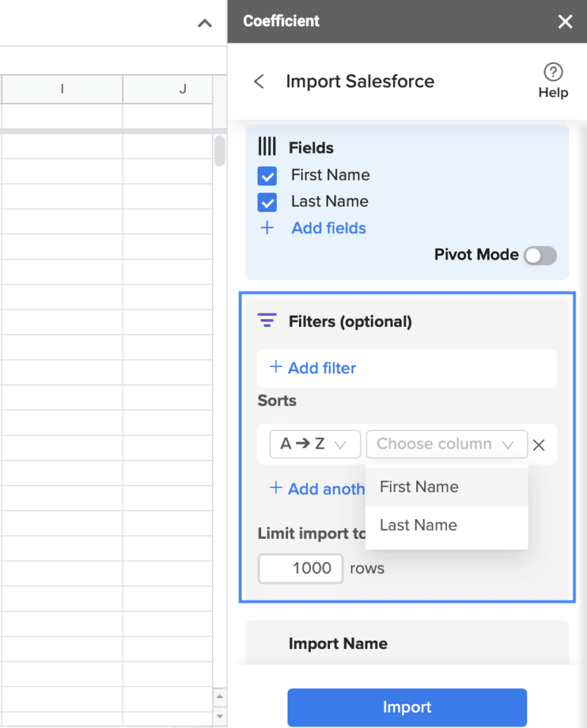Enable the Pivot Mode toggle

click(540, 255)
